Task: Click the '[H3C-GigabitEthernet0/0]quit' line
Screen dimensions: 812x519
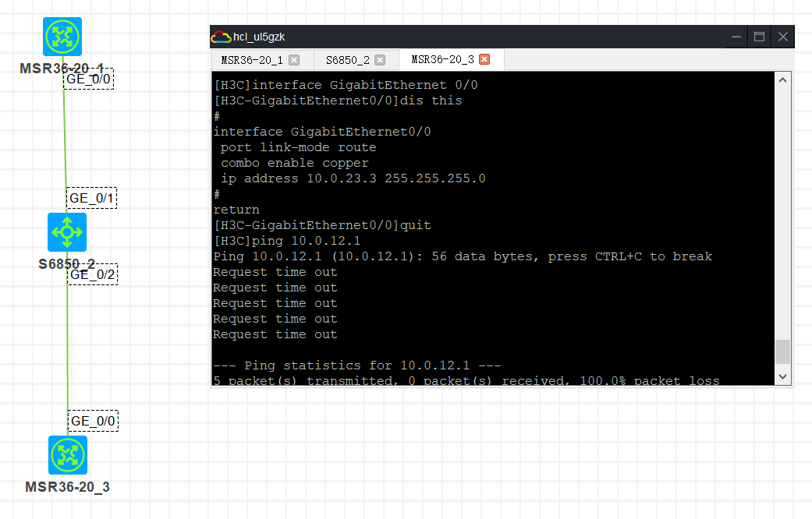Action: tap(322, 226)
